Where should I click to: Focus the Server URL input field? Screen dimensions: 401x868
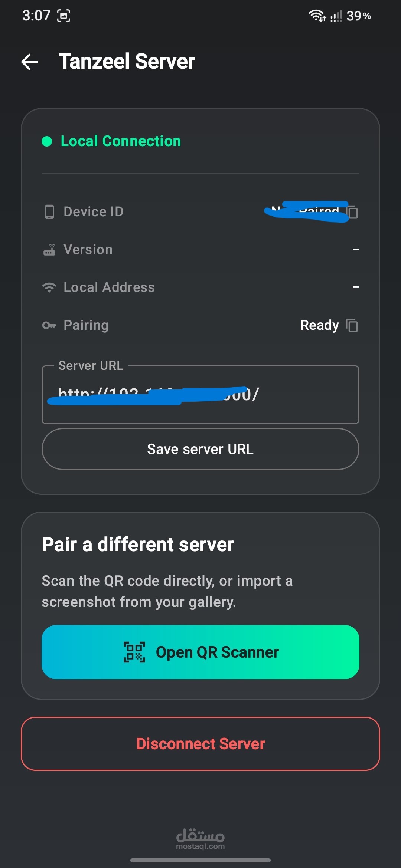point(200,395)
